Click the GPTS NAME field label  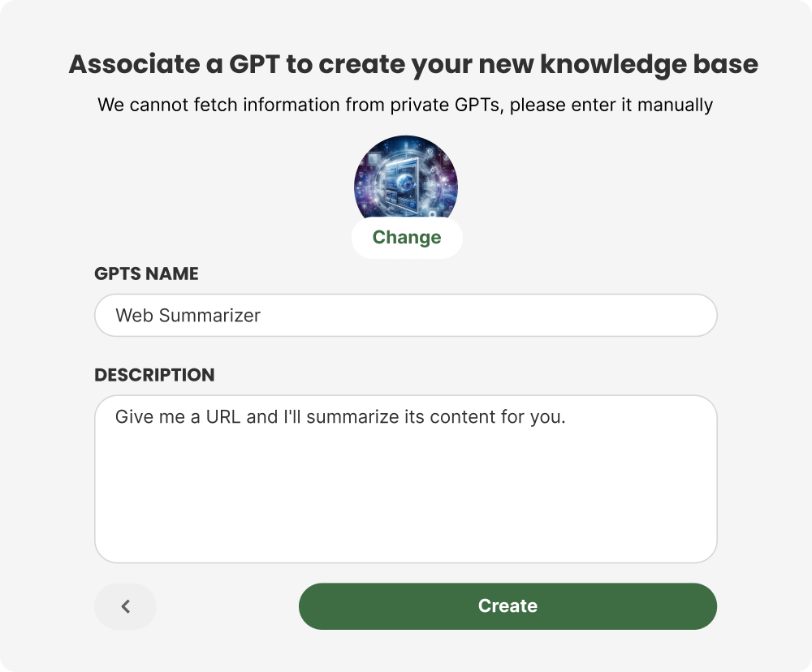pos(146,274)
